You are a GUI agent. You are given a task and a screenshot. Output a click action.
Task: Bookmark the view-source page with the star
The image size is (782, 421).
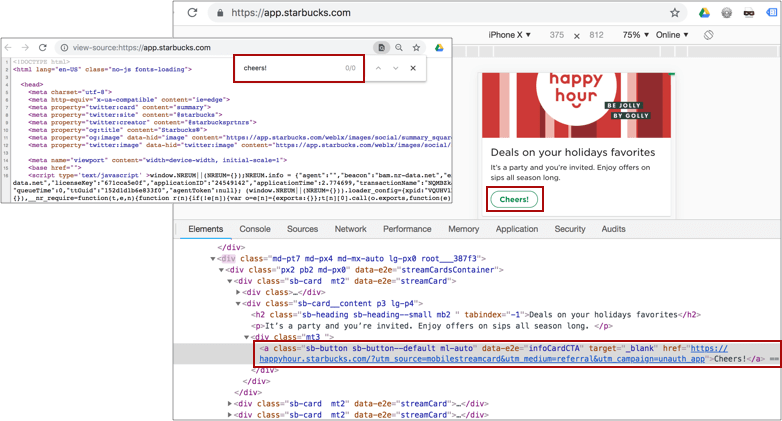416,48
